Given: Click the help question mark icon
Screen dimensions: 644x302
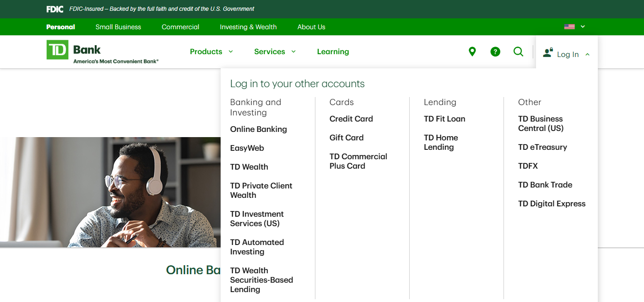Looking at the screenshot, I should pos(495,52).
